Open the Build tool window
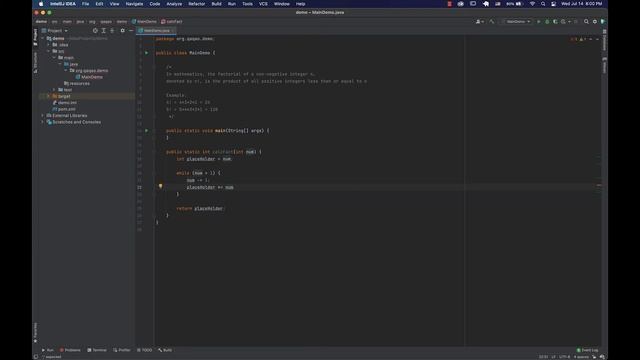The image size is (640, 360). (165, 350)
